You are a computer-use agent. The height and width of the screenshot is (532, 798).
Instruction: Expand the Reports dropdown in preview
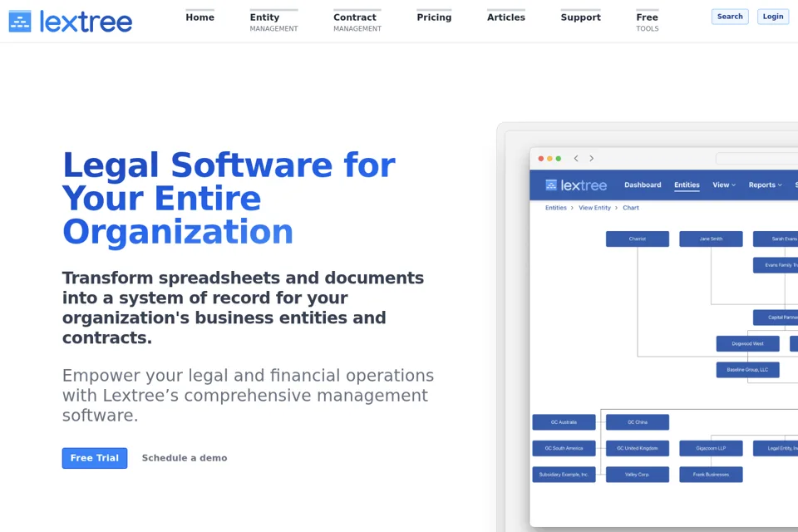(765, 185)
